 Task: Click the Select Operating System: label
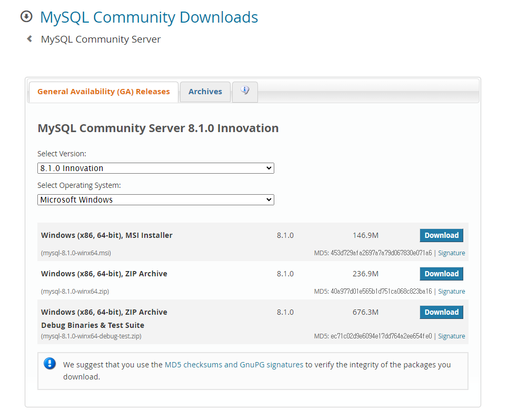point(79,186)
